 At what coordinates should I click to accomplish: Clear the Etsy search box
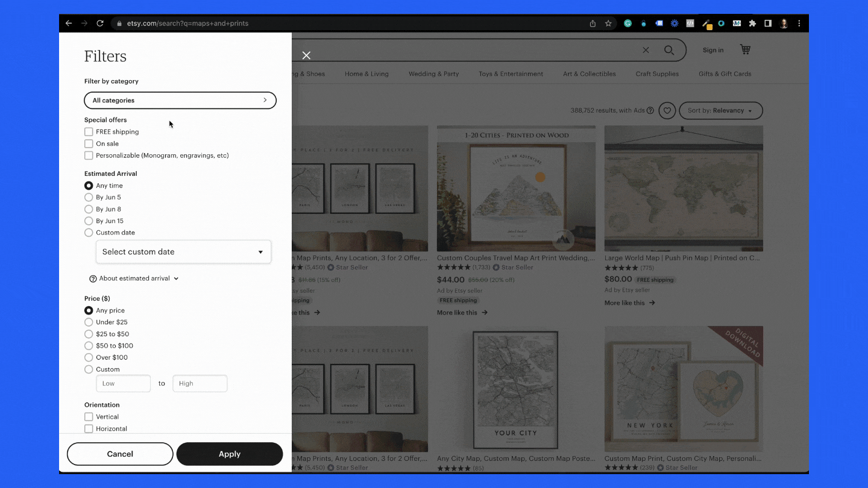pos(646,50)
